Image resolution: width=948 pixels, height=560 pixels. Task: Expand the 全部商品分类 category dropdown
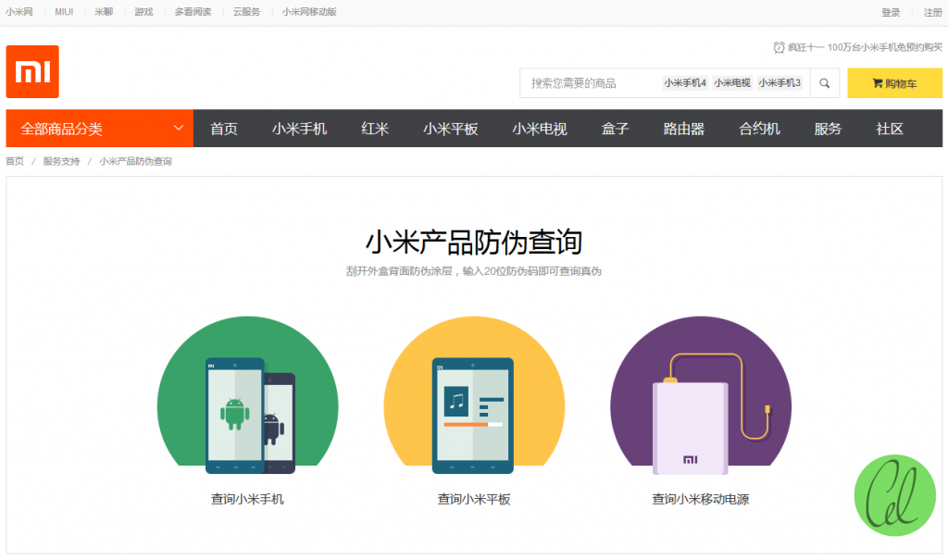click(x=100, y=129)
